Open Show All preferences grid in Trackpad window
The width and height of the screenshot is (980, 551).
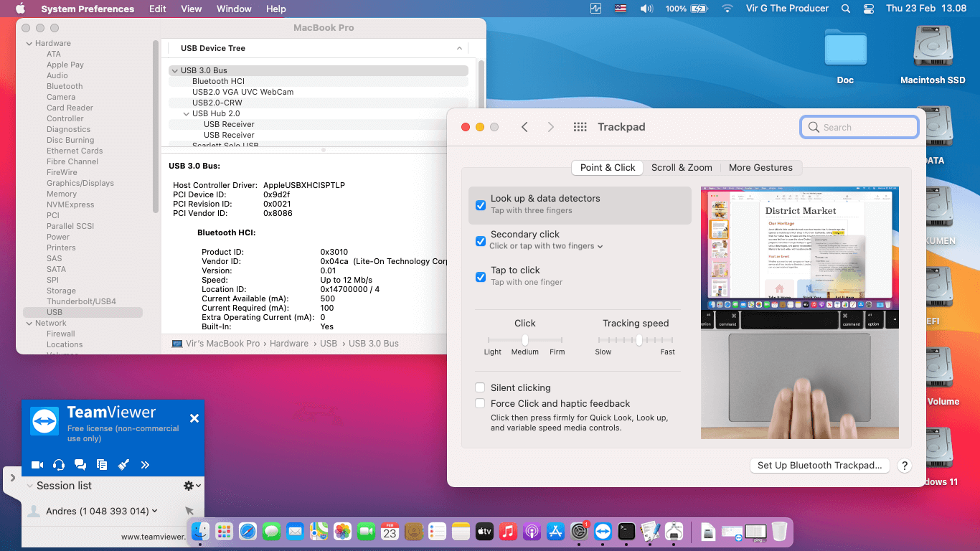pos(580,126)
